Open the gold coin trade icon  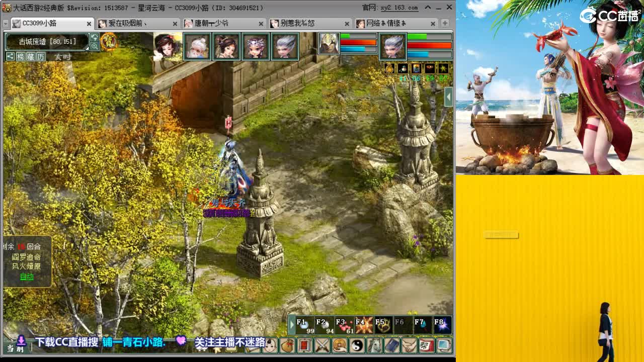coord(340,345)
